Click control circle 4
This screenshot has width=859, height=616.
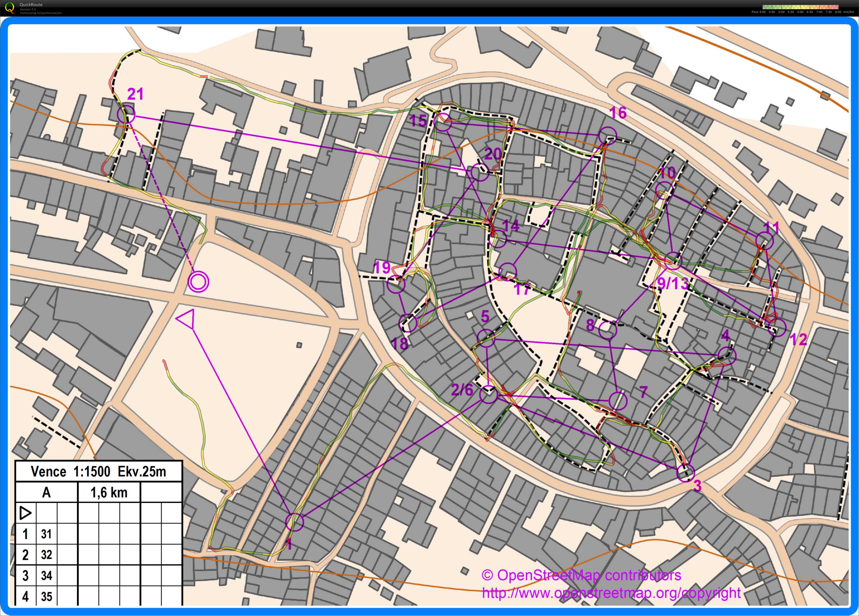[x=727, y=356]
